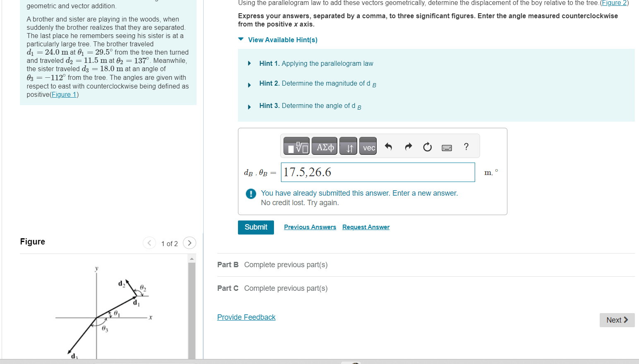
Task: Undo the last edit in answer box
Action: click(x=389, y=146)
